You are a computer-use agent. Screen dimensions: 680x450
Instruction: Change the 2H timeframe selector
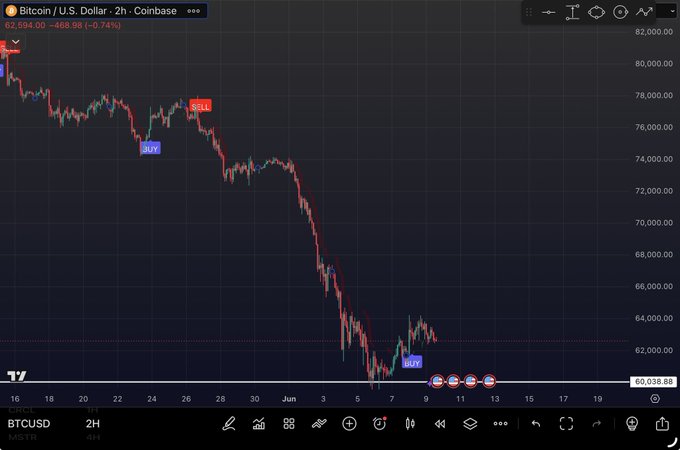click(x=92, y=424)
